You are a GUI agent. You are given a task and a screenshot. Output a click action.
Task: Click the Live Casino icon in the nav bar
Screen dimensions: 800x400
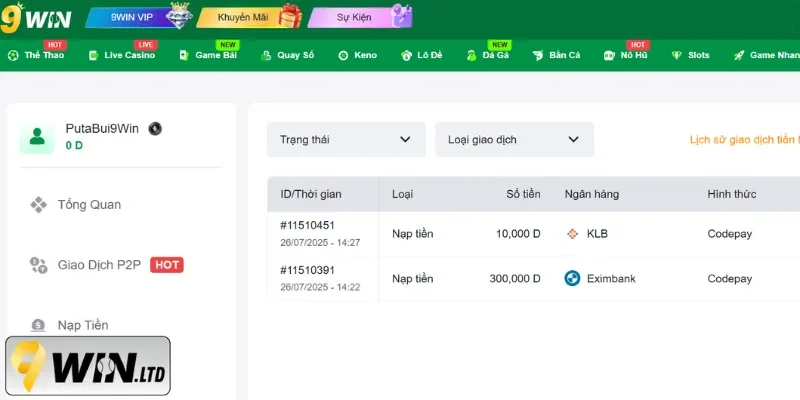(x=93, y=56)
